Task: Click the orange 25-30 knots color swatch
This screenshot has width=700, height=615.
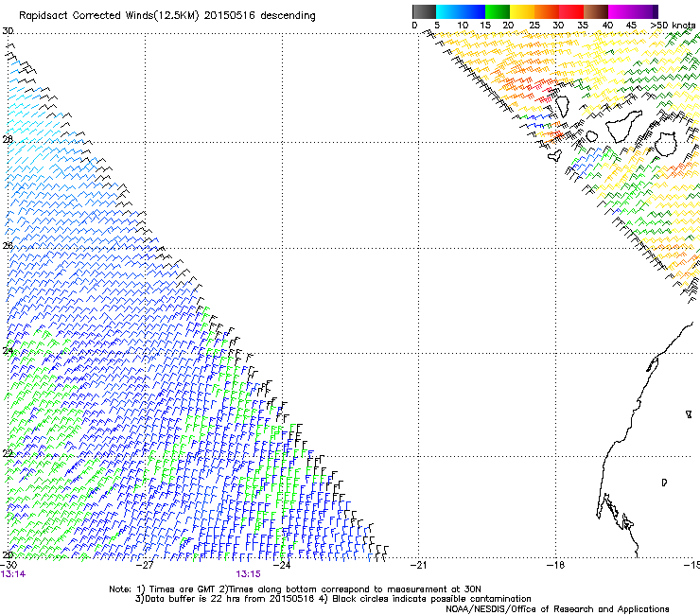Action: pyautogui.click(x=547, y=11)
